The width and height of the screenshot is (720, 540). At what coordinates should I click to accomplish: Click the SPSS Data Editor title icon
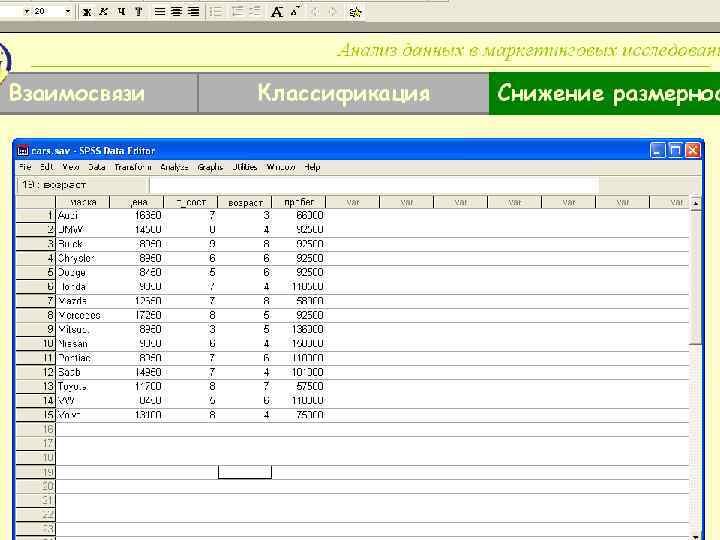(x=23, y=151)
